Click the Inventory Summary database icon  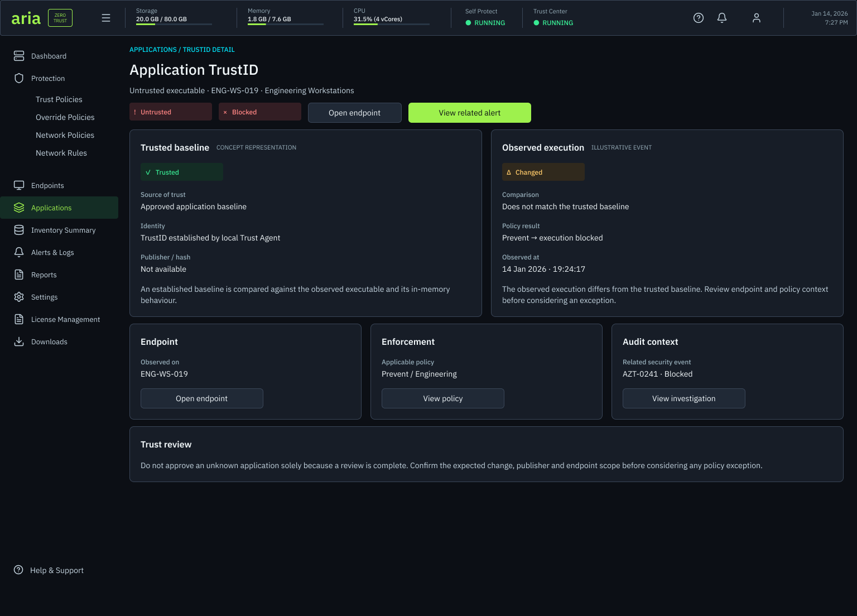[x=19, y=230]
